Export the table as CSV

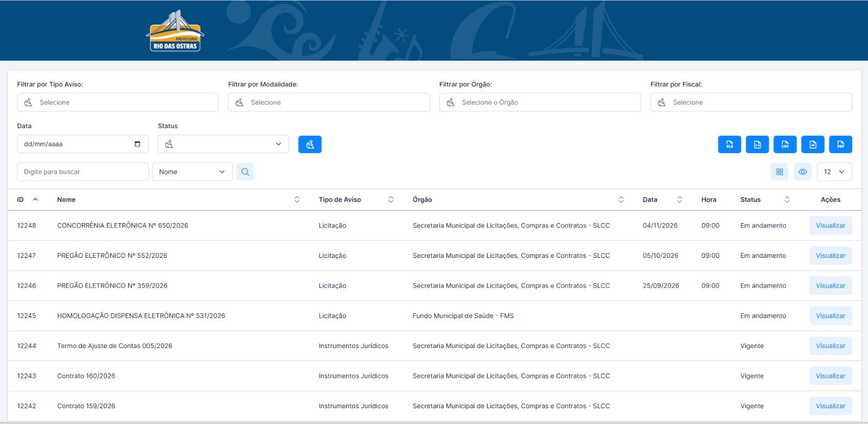coord(785,144)
